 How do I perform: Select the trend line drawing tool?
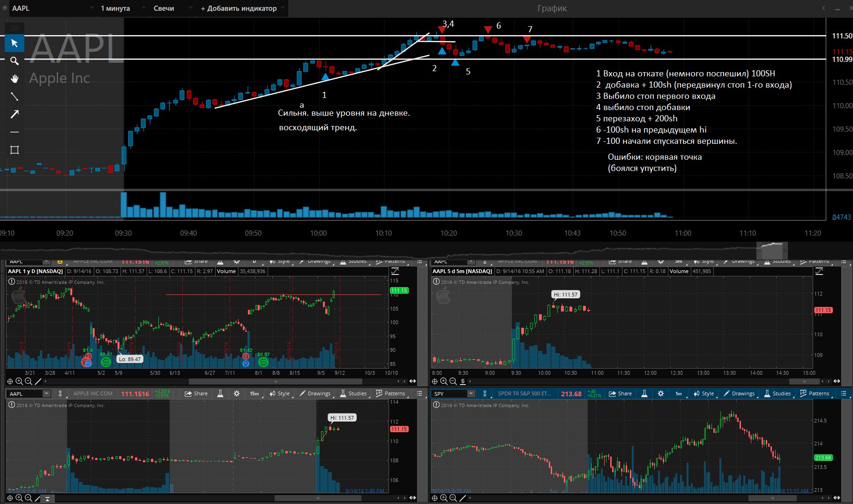tap(15, 96)
